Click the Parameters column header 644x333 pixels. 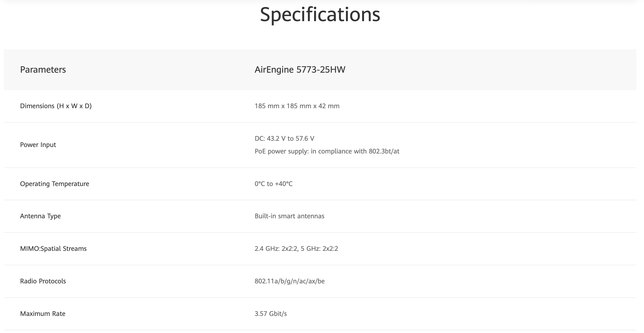pos(43,70)
